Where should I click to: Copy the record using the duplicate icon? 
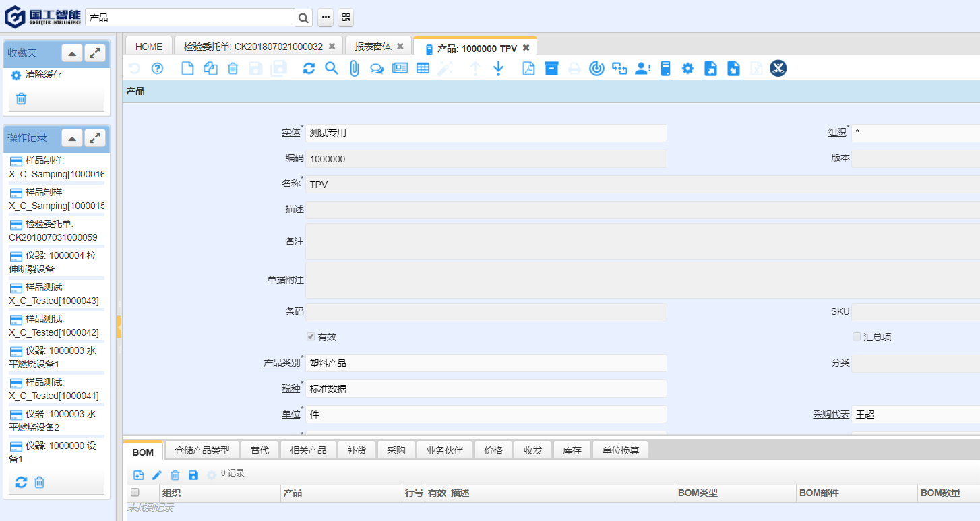[210, 68]
